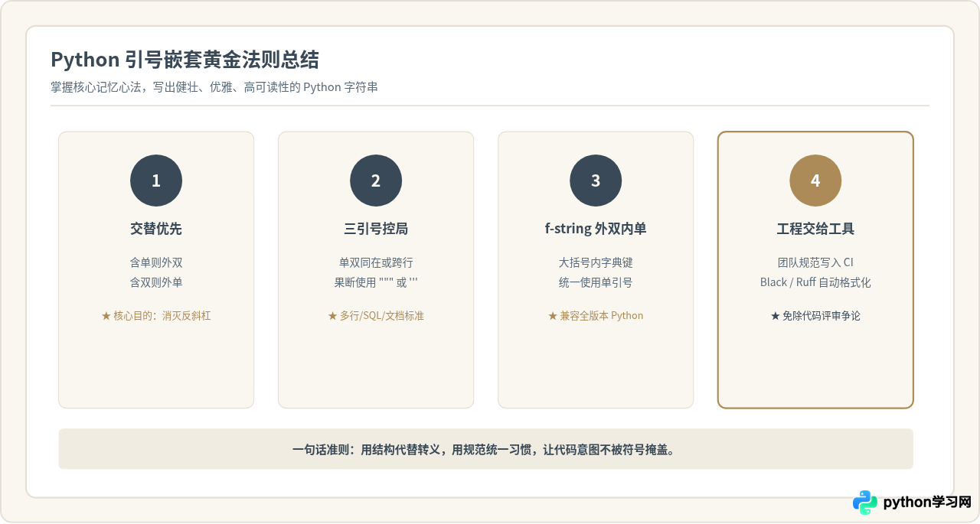Click the line '单双同在或跨行'
980x524 pixels.
tap(376, 262)
